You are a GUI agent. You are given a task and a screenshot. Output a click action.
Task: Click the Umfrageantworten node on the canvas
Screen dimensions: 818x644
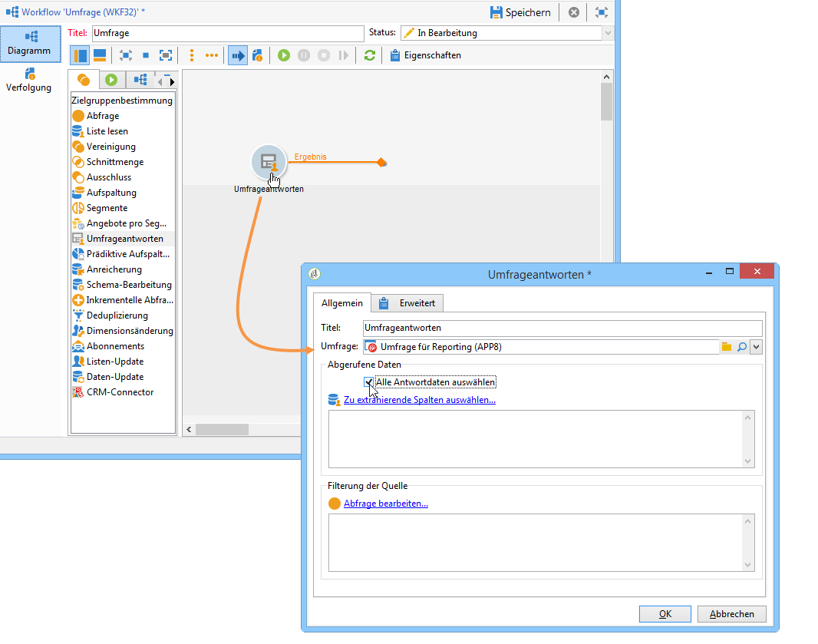(269, 162)
